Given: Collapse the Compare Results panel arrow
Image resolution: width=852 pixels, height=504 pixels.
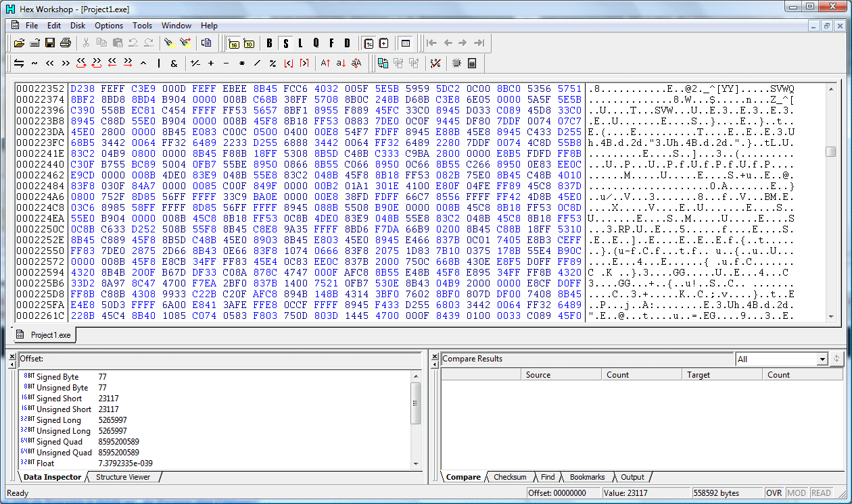Looking at the screenshot, I should click(x=435, y=365).
